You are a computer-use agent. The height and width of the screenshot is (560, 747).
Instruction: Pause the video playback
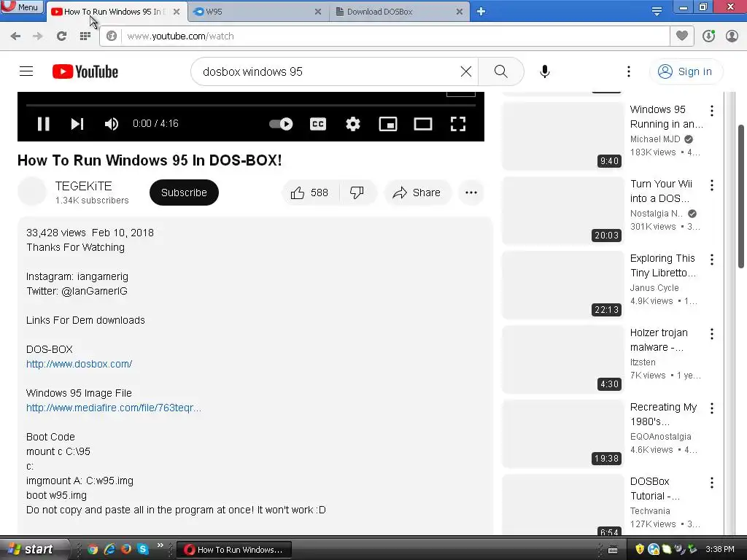point(43,124)
